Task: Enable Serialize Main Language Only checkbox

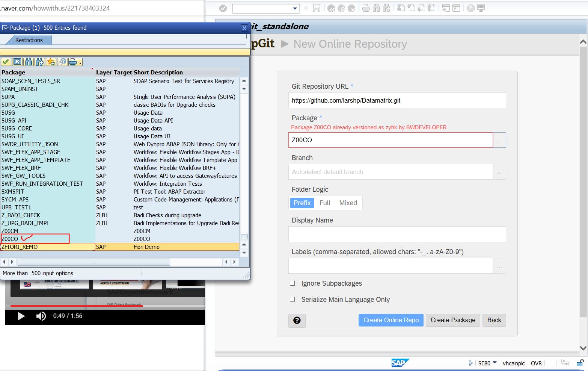Action: (292, 300)
